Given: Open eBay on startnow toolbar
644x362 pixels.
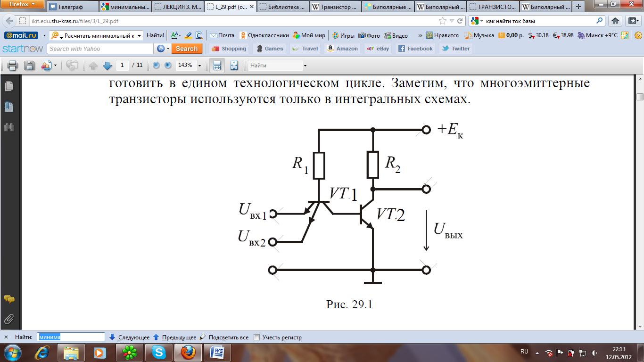Looking at the screenshot, I should (378, 49).
